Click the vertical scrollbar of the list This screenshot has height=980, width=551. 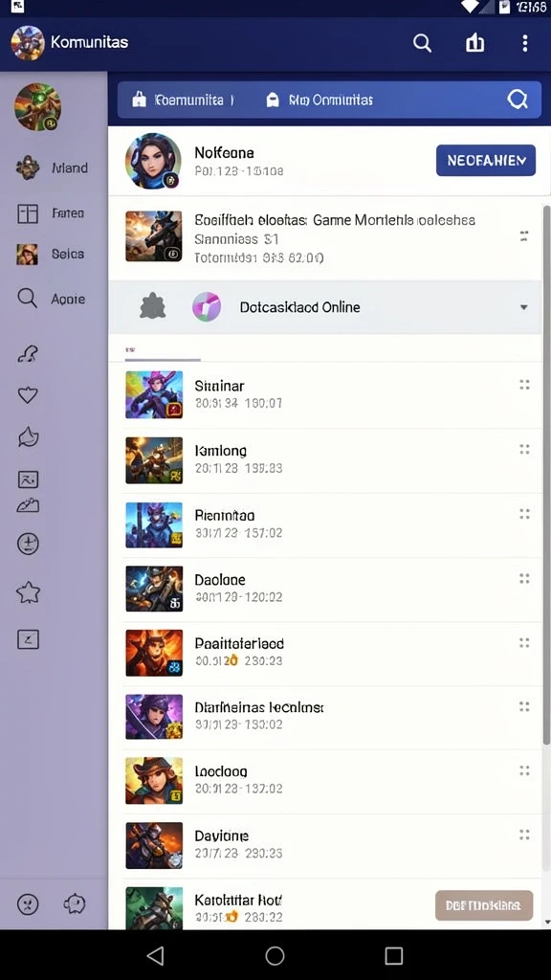point(546,475)
